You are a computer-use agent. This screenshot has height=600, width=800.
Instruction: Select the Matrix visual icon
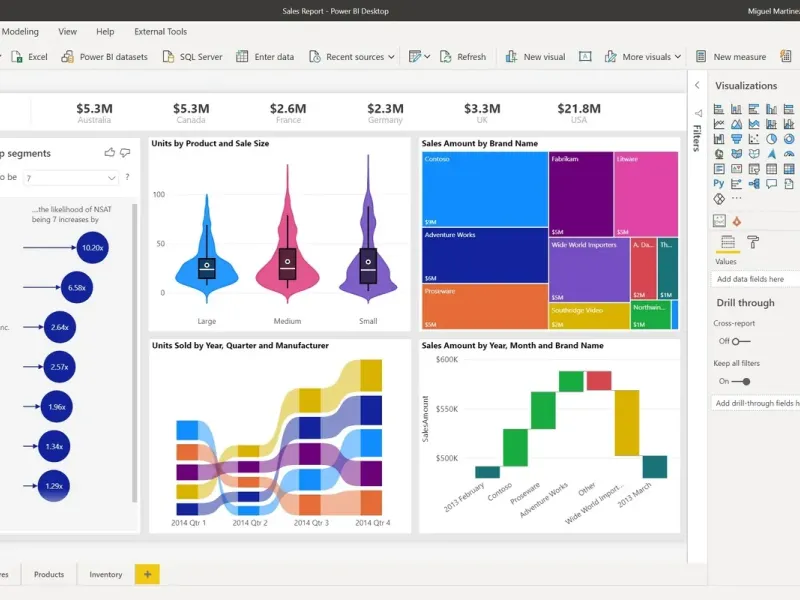pyautogui.click(x=789, y=169)
